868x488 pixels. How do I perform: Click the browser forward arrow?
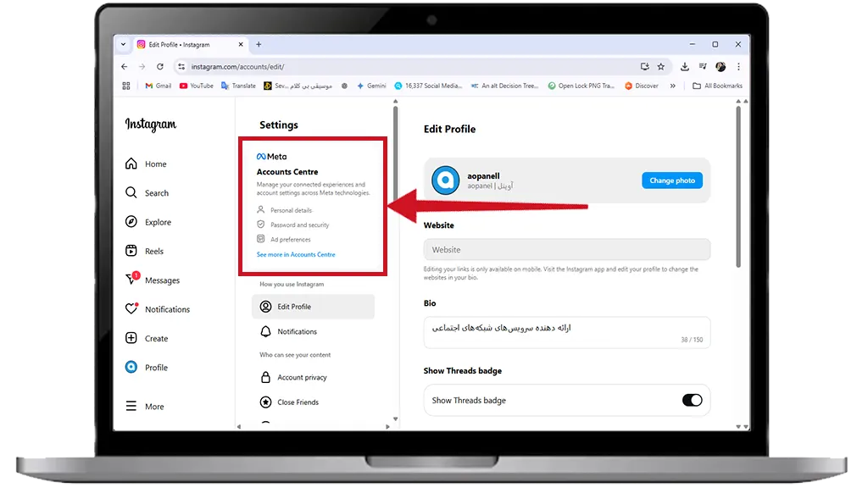click(x=142, y=66)
